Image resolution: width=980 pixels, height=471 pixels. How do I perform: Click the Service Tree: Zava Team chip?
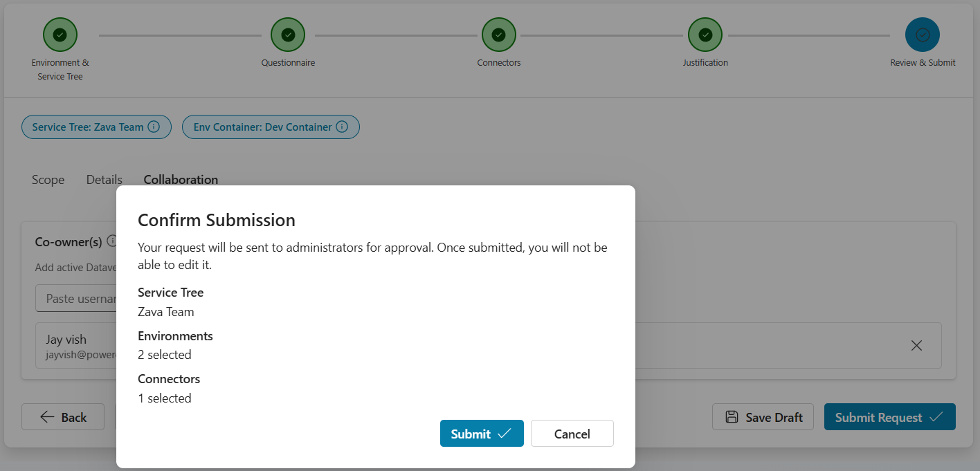coord(96,127)
